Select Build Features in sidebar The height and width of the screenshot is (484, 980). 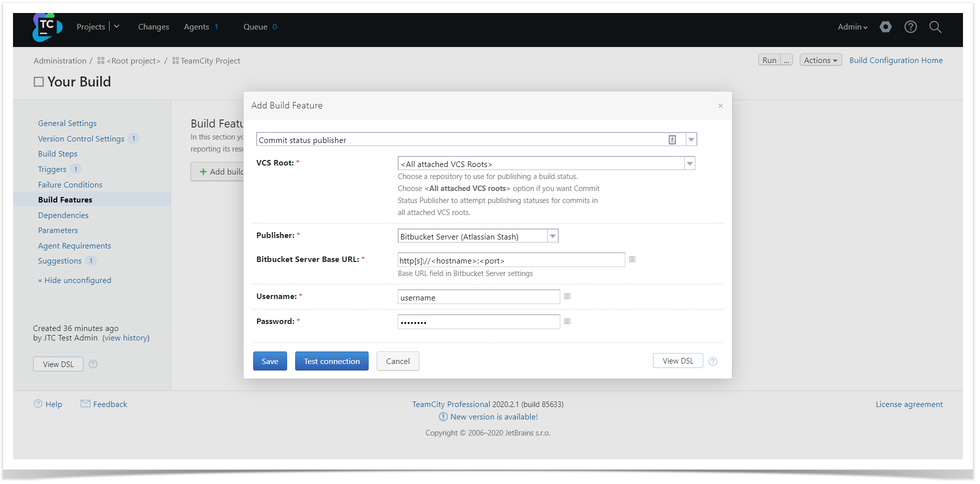(x=65, y=199)
